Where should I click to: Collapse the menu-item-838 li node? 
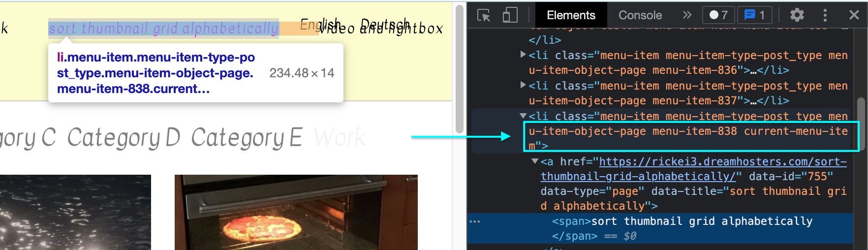(523, 116)
